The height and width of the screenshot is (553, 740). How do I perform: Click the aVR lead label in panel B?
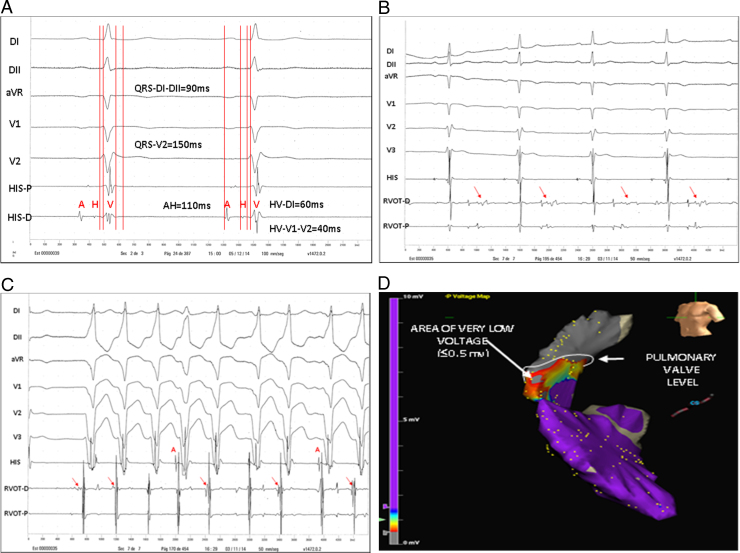[x=391, y=76]
